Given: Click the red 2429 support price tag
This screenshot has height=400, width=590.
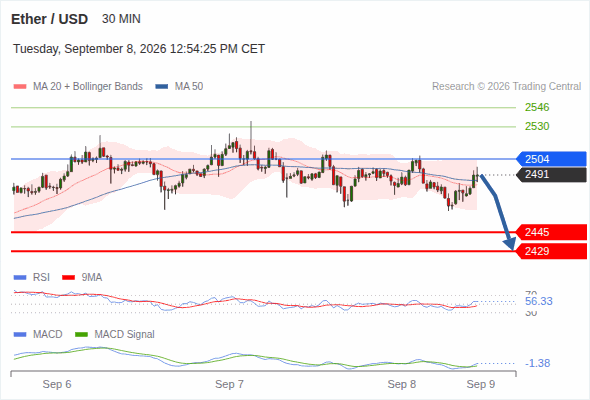Looking at the screenshot, I should 551,251.
